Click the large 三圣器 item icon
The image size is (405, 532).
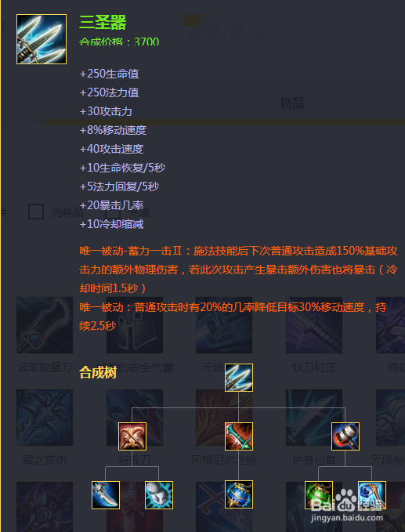(42, 39)
